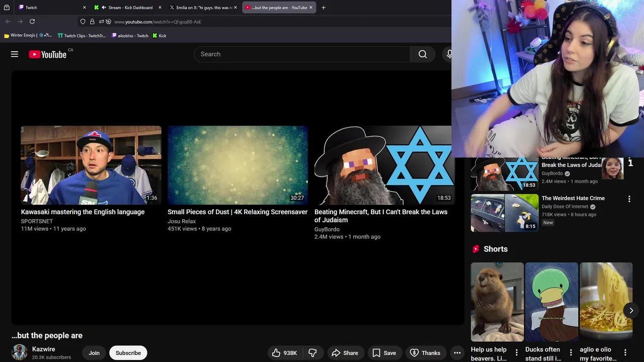Open the beaver Short thumbnail
Viewport: 644px width, 362px height.
[x=497, y=302]
